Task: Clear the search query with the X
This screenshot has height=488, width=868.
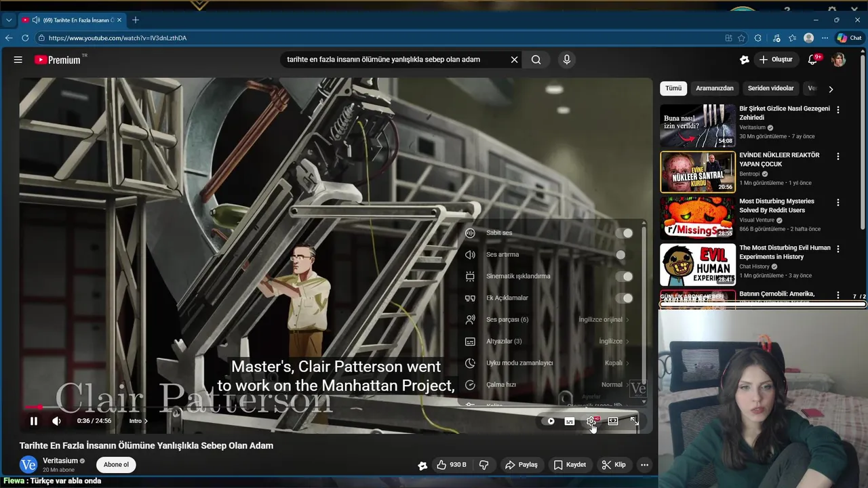Action: (514, 60)
